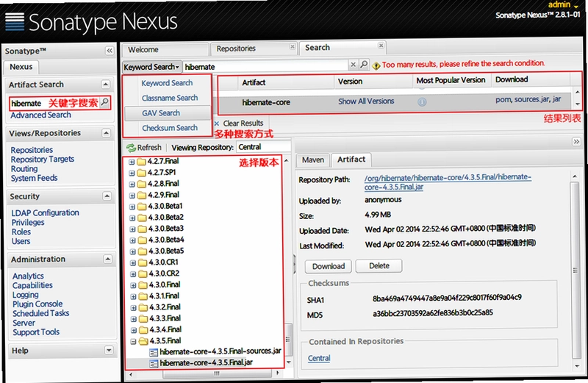Open the Artifact details tab
Screen dimensions: 588x383
351,160
